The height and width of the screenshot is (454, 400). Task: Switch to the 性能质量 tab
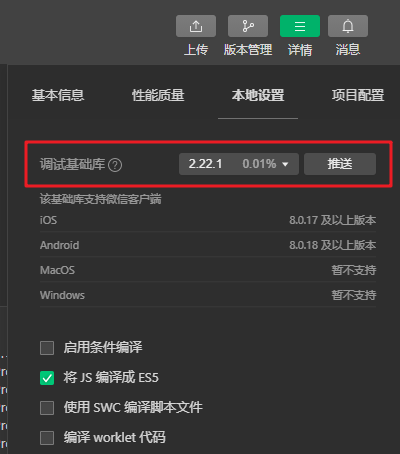[x=158, y=95]
